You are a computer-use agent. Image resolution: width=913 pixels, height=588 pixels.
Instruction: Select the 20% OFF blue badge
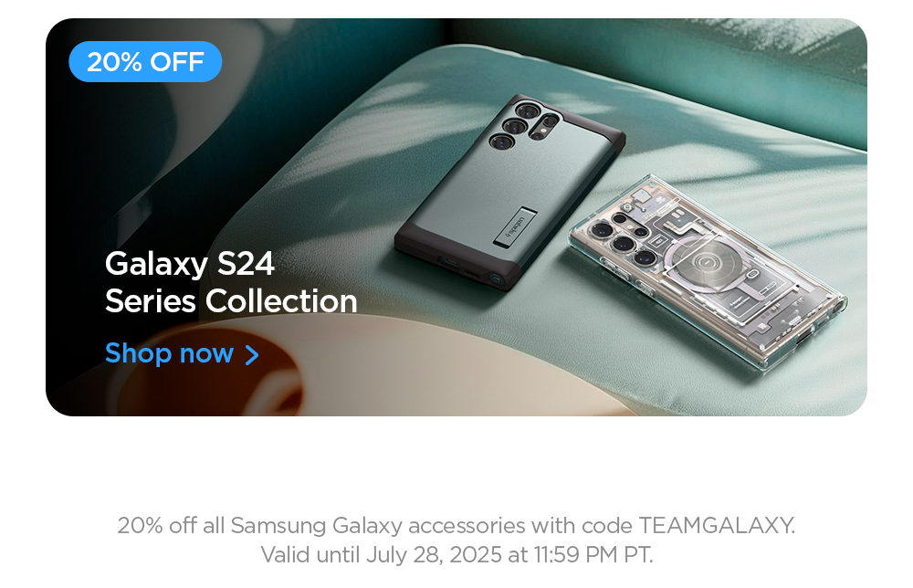tap(145, 62)
